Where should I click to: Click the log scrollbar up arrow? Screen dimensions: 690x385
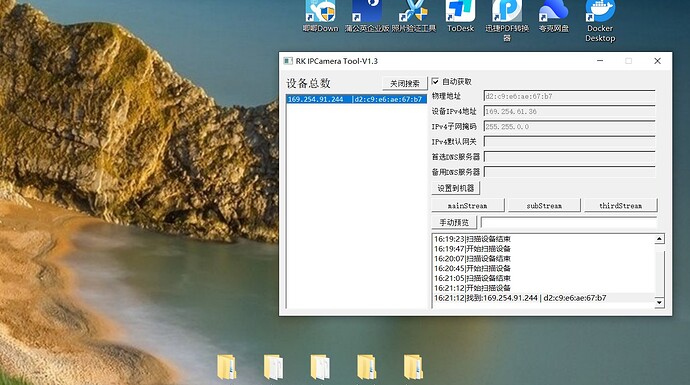pos(659,239)
